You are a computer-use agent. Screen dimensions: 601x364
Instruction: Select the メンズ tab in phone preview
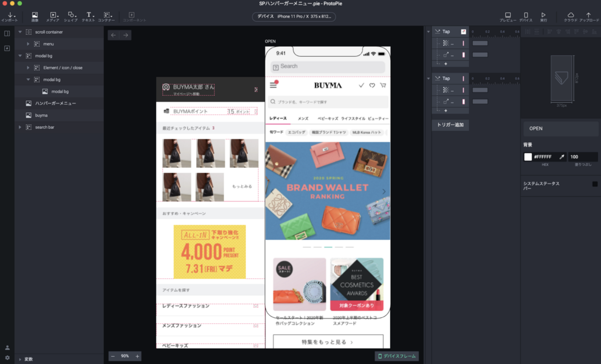[303, 119]
